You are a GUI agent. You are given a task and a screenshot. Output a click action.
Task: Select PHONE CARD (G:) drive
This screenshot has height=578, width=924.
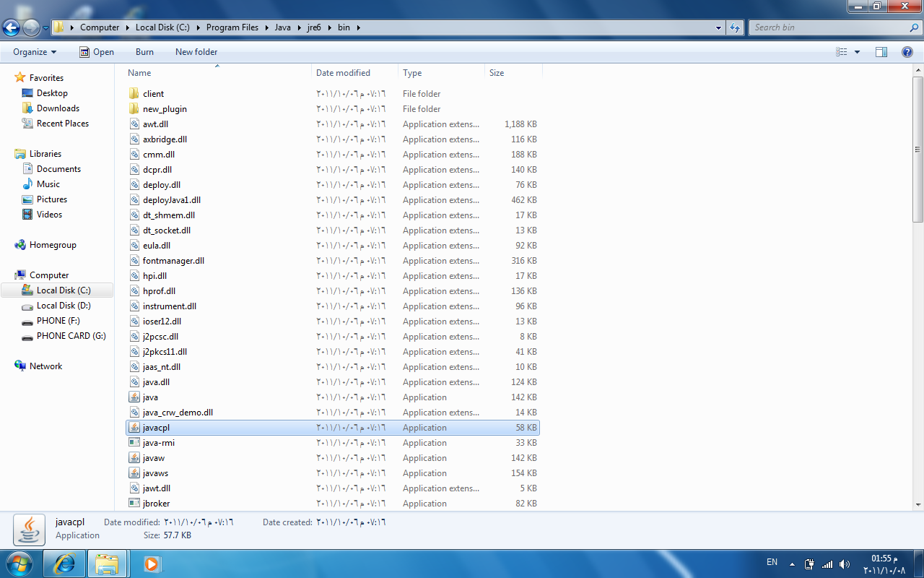[x=71, y=336]
